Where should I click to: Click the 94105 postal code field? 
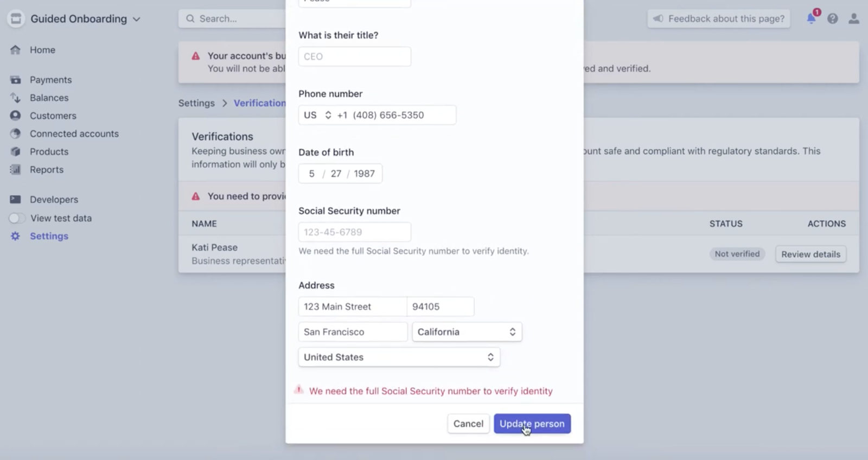pyautogui.click(x=441, y=306)
